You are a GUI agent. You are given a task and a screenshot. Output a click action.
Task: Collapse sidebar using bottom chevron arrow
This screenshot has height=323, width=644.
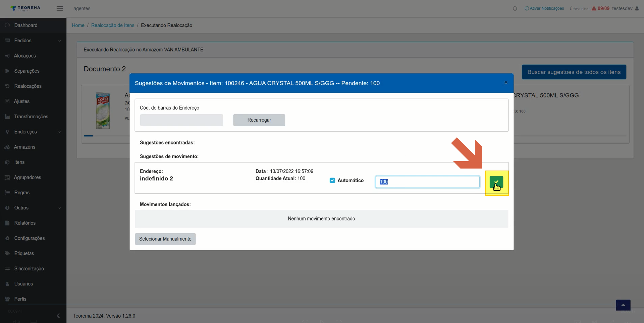click(58, 316)
